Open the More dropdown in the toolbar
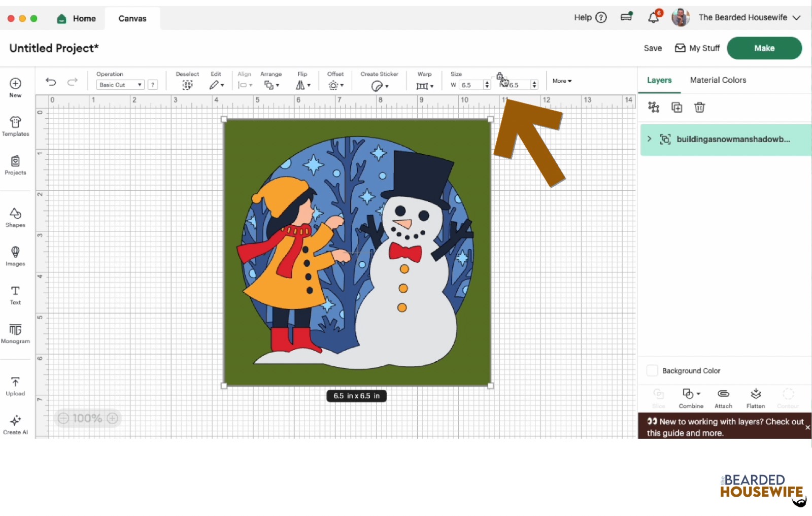Image resolution: width=812 pixels, height=516 pixels. point(561,81)
